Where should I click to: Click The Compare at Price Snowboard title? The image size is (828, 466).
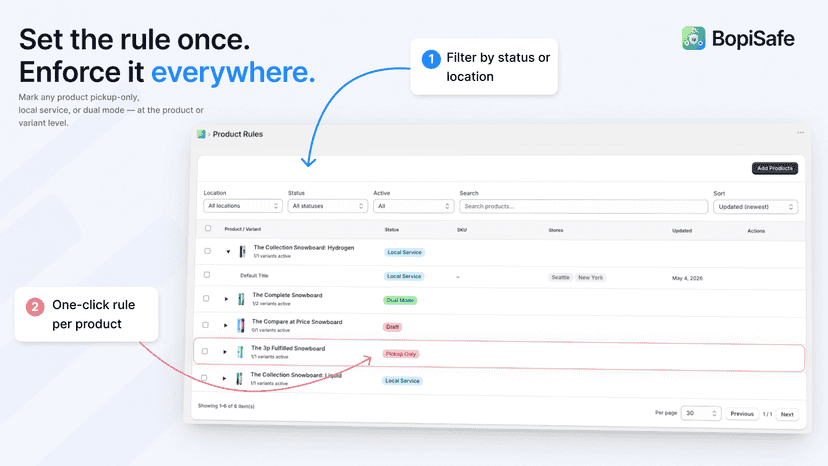point(297,321)
